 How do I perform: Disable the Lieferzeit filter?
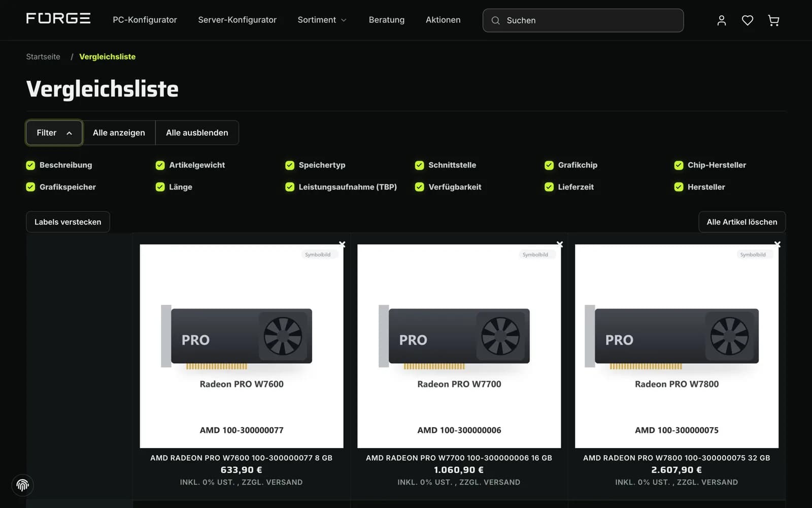click(549, 187)
